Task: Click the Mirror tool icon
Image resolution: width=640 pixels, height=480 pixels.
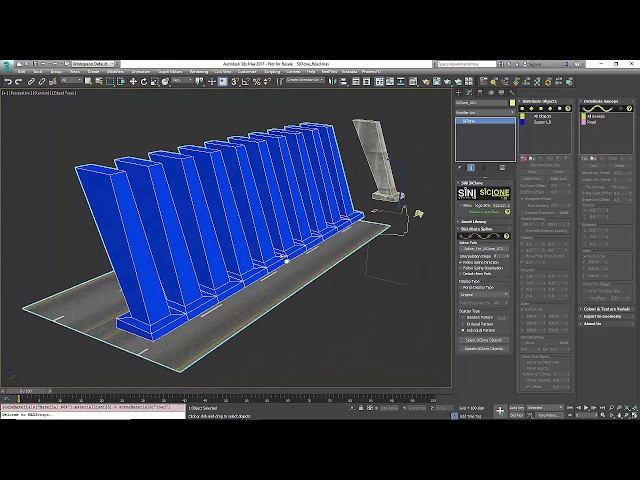Action: point(333,82)
